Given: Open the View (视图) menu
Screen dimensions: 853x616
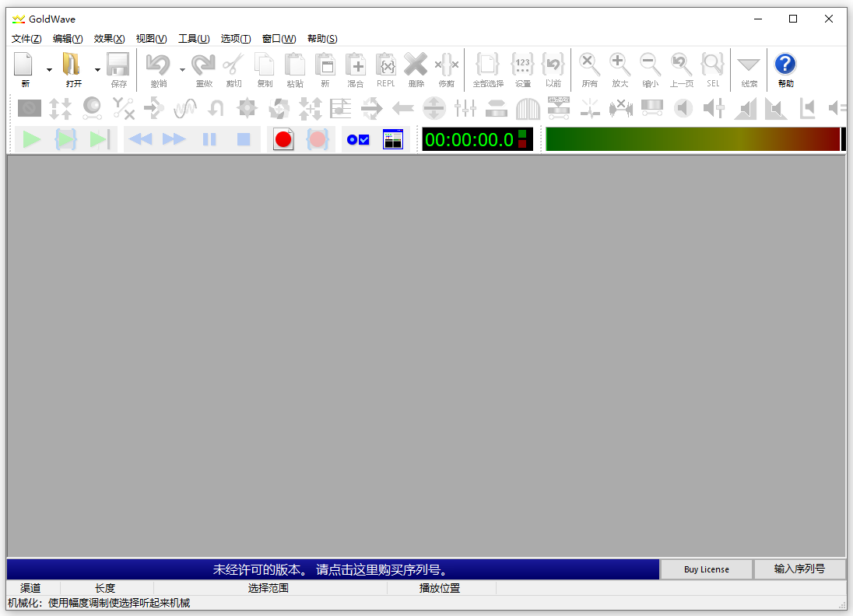Looking at the screenshot, I should coord(151,39).
